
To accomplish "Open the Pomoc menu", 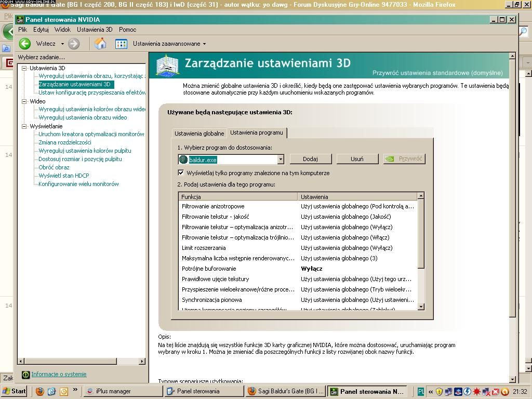I will click(128, 30).
